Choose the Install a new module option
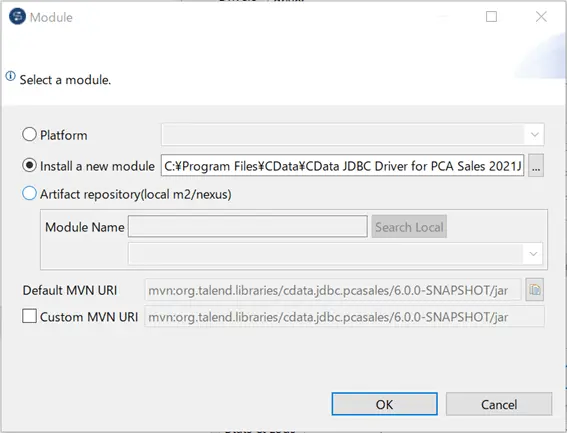 pyautogui.click(x=29, y=165)
